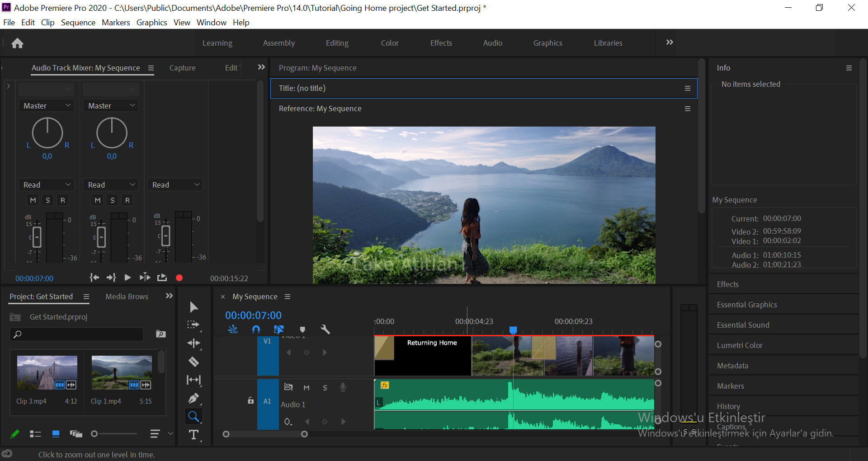Open first track Read automation dropdown
Viewport: 868px width, 461px height.
tap(47, 185)
